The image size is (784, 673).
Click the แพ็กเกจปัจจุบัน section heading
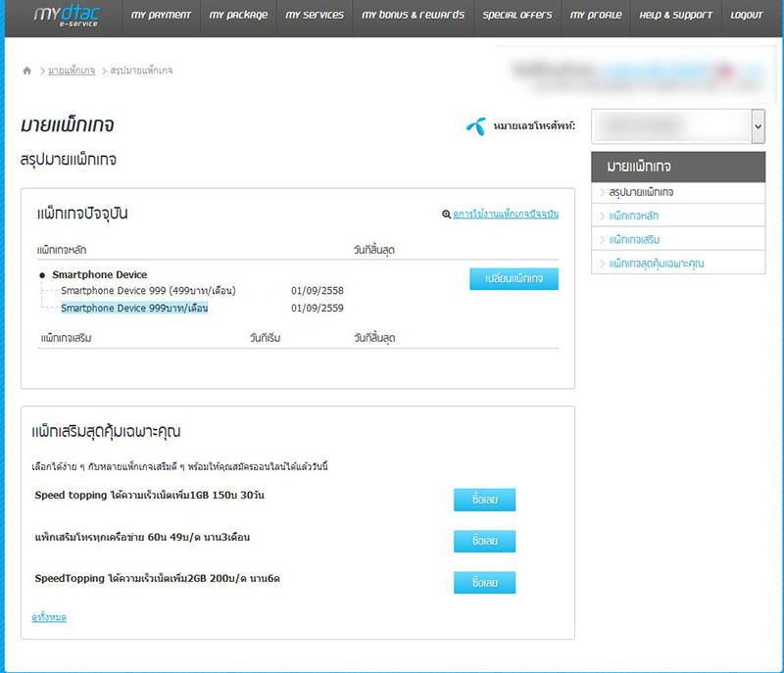[82, 214]
